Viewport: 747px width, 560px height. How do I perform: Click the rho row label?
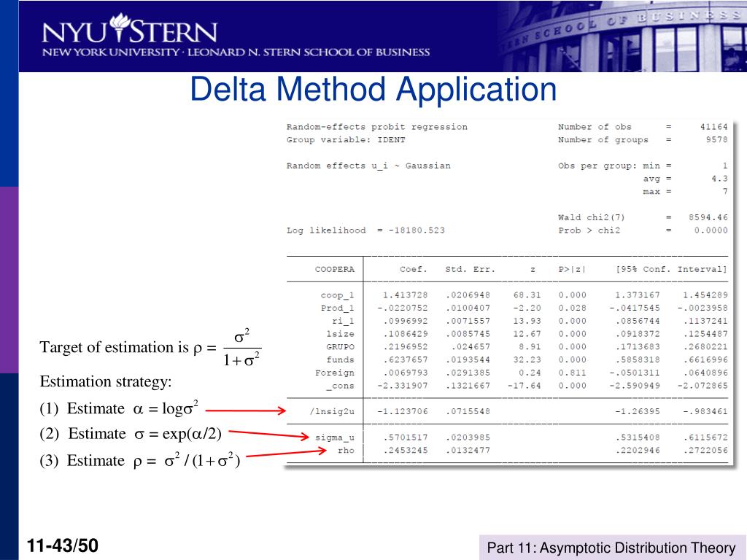(346, 451)
